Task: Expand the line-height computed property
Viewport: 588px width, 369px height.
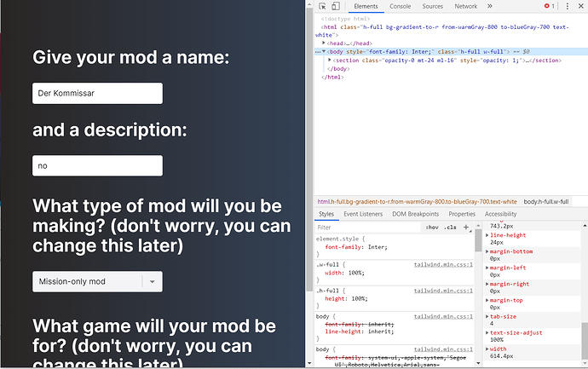Action: [487, 235]
